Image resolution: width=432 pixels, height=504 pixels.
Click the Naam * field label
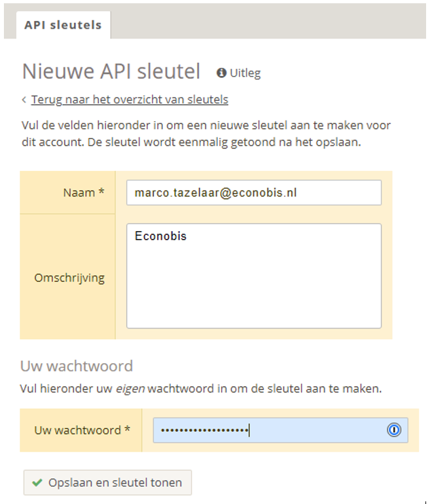[x=84, y=192]
